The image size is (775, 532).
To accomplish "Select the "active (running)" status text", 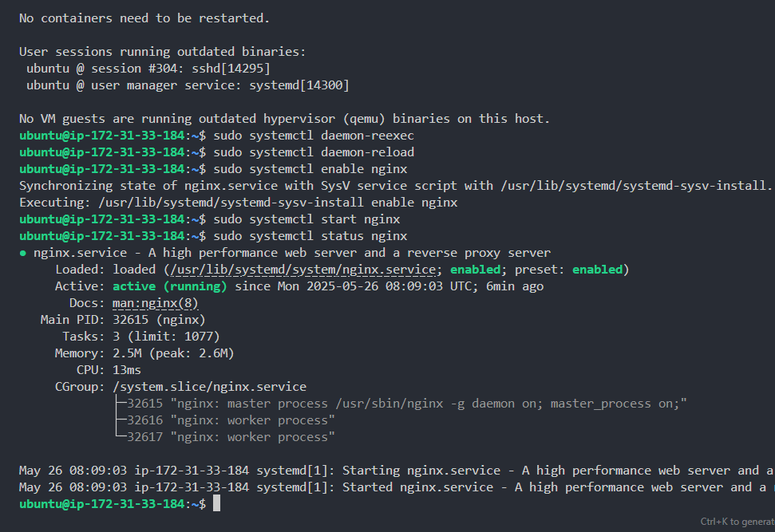I will 170,286.
